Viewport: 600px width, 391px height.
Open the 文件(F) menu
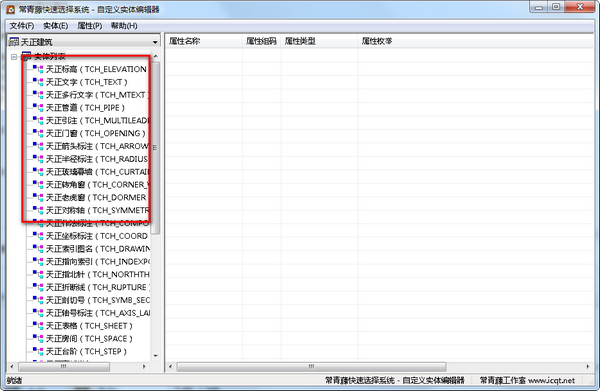click(x=21, y=26)
